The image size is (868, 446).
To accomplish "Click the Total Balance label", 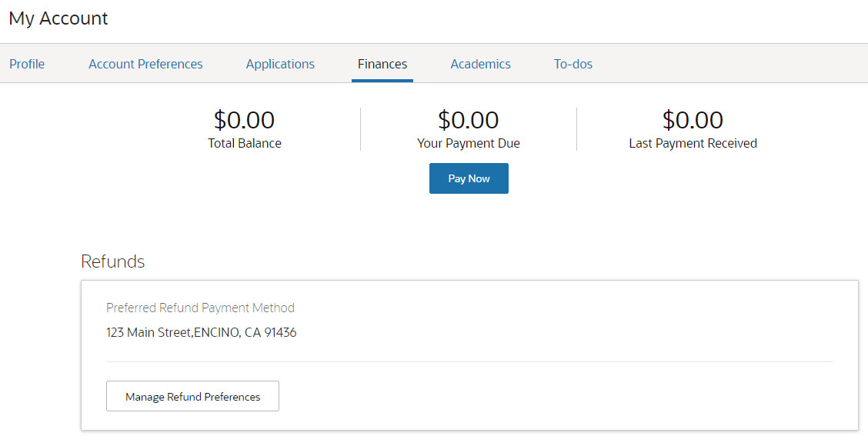I will pos(244,143).
